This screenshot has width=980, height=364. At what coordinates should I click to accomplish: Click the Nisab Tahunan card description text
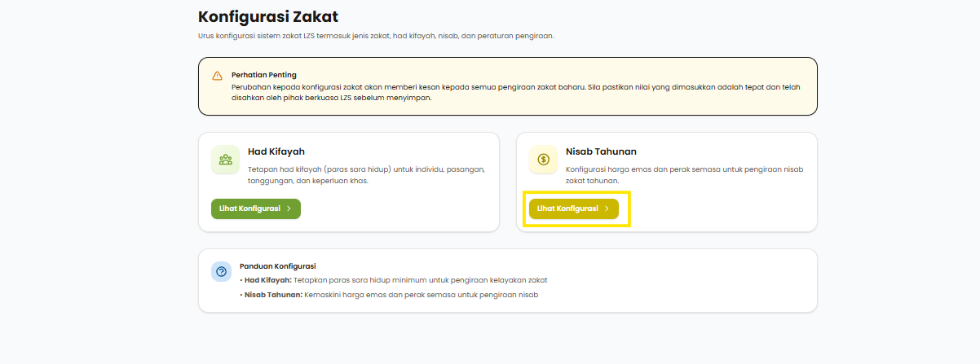coord(684,174)
